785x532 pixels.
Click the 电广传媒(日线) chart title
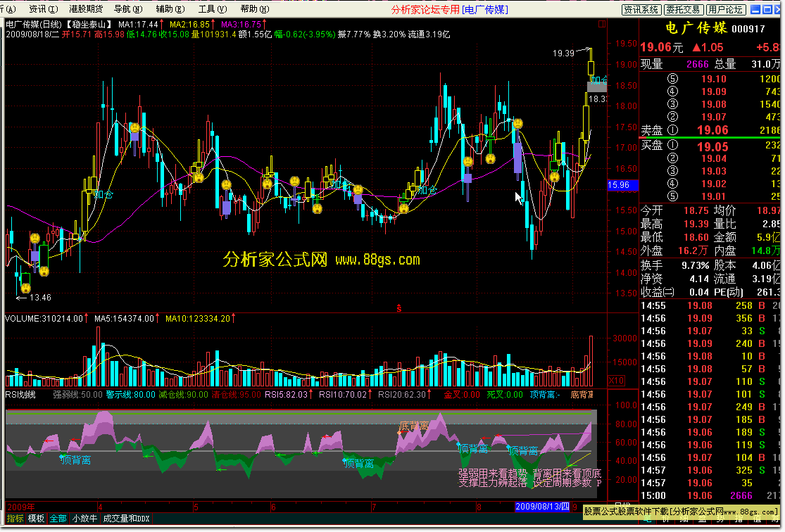(x=34, y=24)
